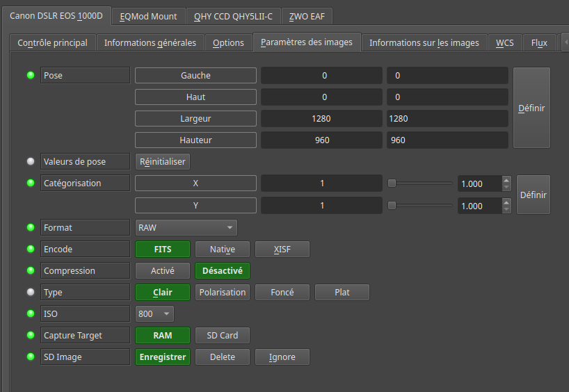Click the status LED next to Catégorisation
569x392 pixels.
[30, 183]
